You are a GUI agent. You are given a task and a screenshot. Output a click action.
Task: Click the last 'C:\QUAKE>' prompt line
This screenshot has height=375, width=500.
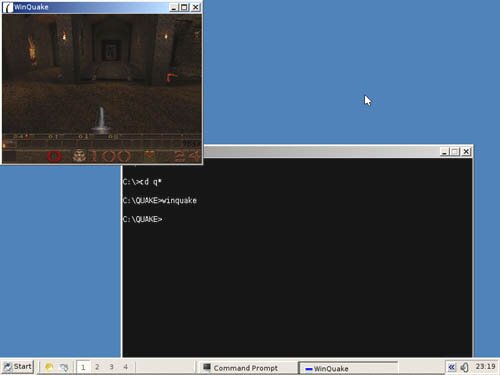(142, 219)
